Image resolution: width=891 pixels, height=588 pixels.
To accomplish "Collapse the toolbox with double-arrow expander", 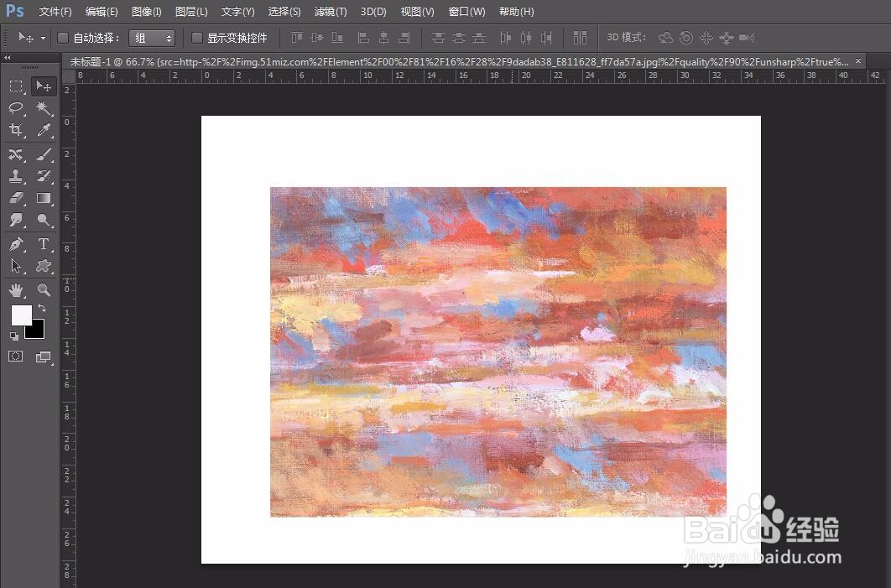I will (x=7, y=57).
